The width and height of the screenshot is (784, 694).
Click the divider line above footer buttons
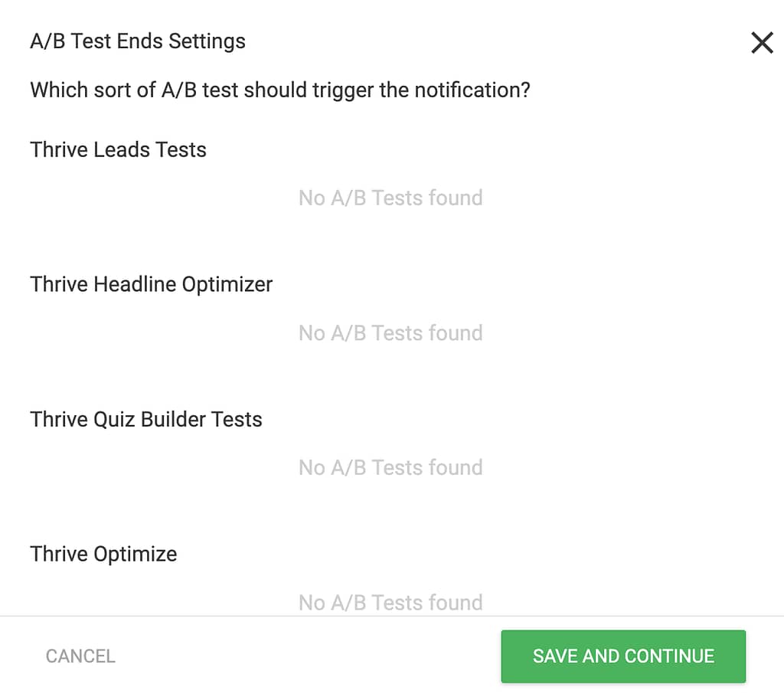pyautogui.click(x=392, y=616)
